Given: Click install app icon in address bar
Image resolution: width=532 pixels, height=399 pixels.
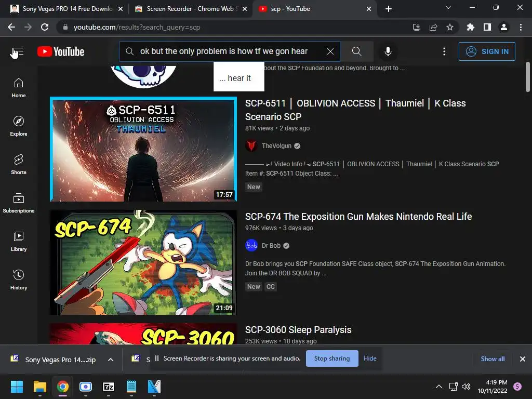Looking at the screenshot, I should tap(417, 27).
